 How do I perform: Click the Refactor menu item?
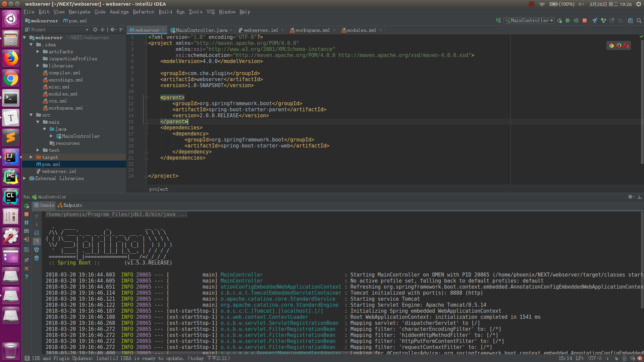[144, 12]
